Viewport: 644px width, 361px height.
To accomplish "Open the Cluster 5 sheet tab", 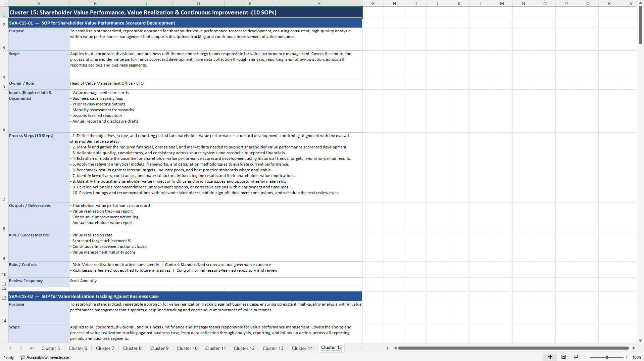I will (51, 348).
